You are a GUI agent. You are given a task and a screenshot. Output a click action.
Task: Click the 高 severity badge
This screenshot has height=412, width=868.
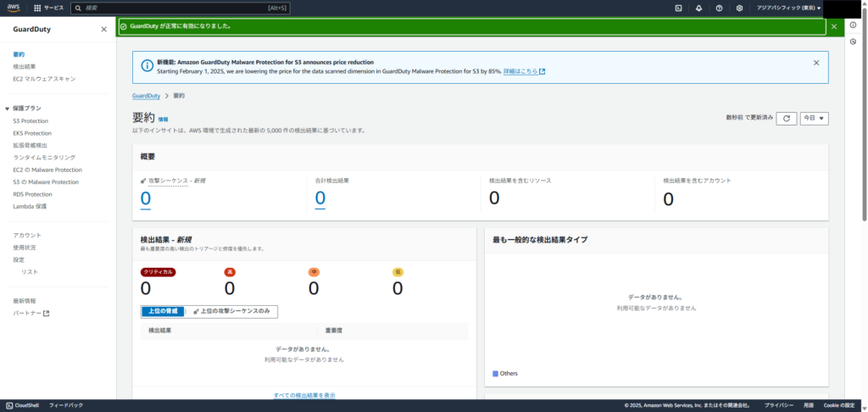[230, 272]
